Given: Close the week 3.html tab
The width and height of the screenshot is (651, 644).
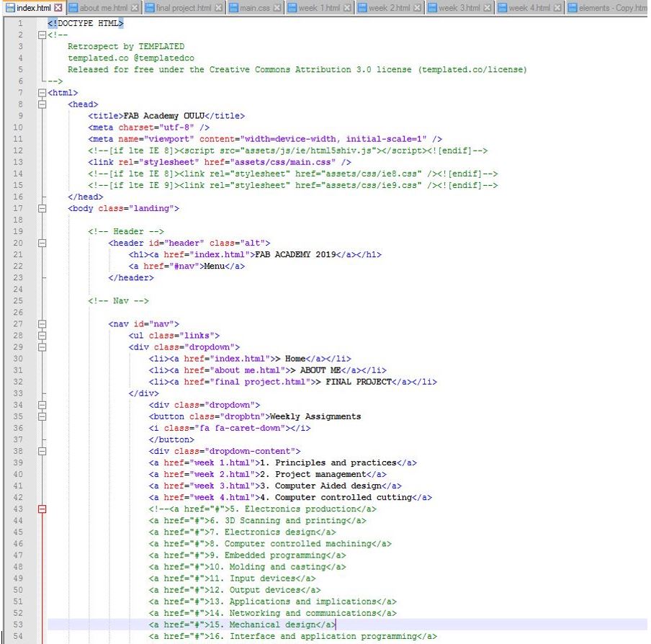Looking at the screenshot, I should tap(488, 7).
